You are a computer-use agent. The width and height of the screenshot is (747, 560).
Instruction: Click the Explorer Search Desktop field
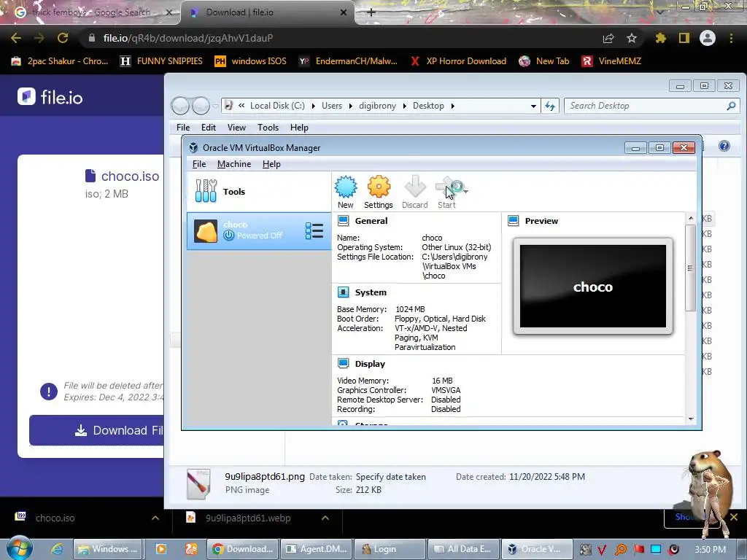click(651, 106)
